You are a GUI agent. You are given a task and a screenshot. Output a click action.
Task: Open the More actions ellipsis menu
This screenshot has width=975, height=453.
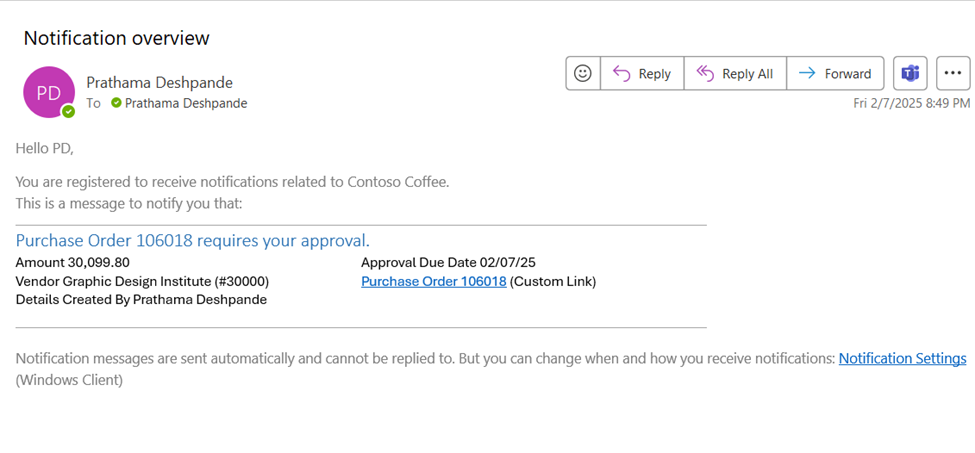[x=953, y=73]
